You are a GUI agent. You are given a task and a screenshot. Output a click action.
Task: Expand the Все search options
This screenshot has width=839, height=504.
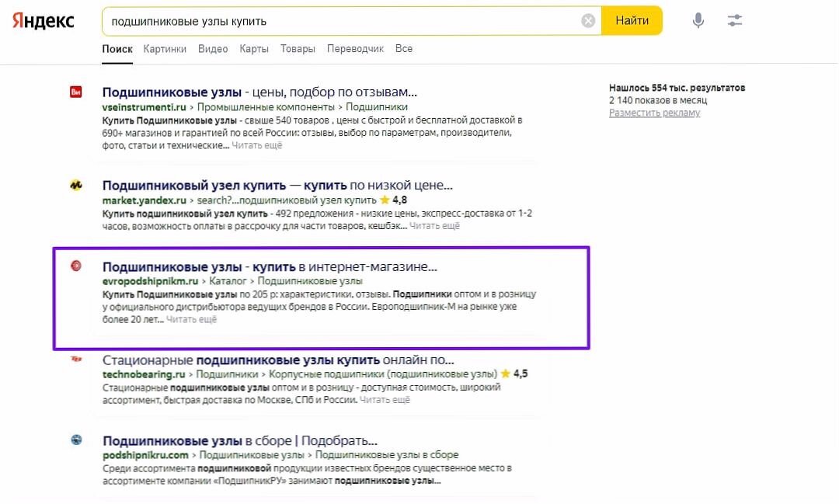coord(404,47)
